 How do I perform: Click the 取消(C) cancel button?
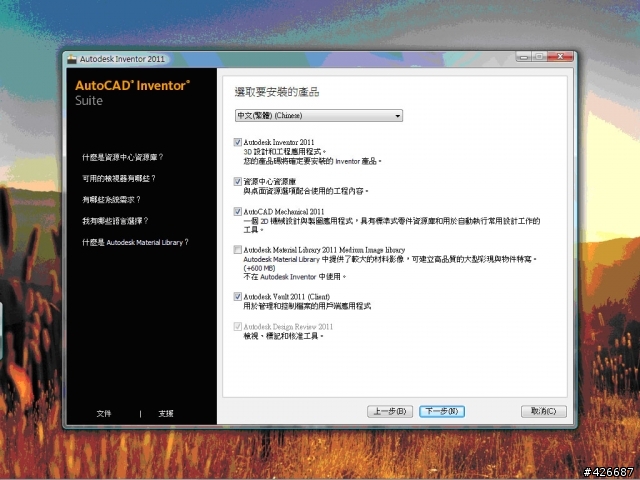pos(544,411)
